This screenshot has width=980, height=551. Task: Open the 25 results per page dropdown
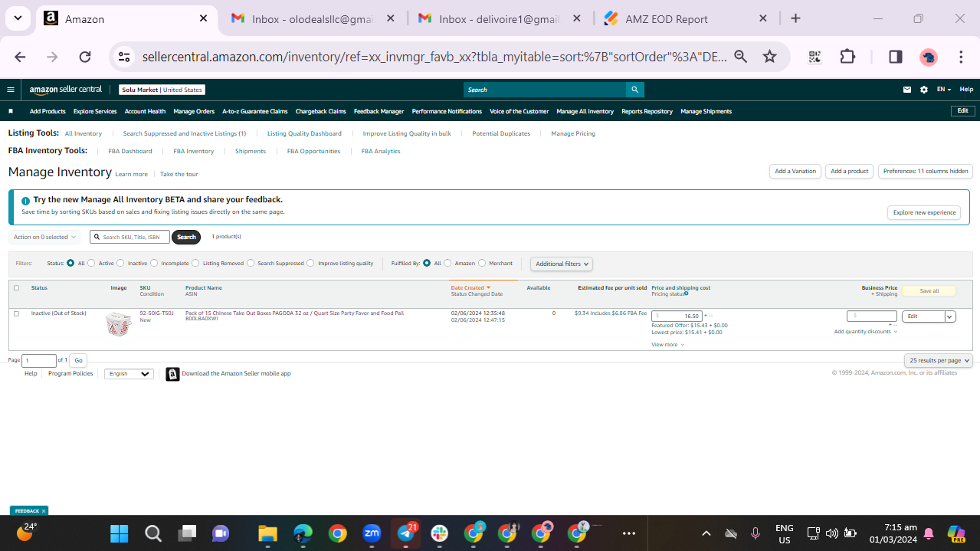938,360
